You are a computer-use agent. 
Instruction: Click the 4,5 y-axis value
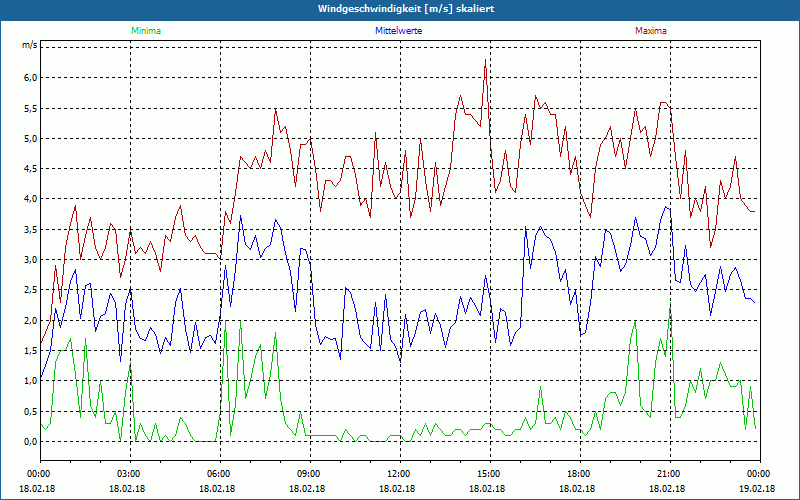click(x=30, y=169)
